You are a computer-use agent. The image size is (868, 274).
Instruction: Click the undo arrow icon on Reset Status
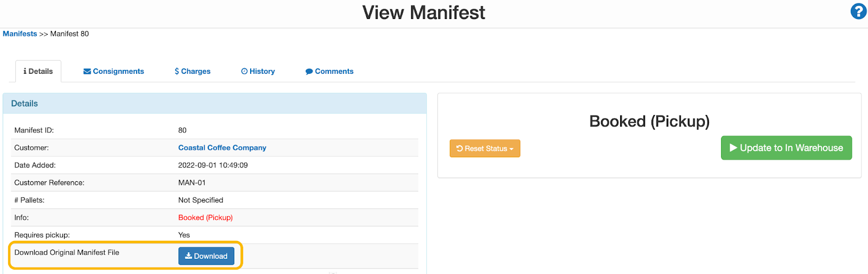[459, 149]
